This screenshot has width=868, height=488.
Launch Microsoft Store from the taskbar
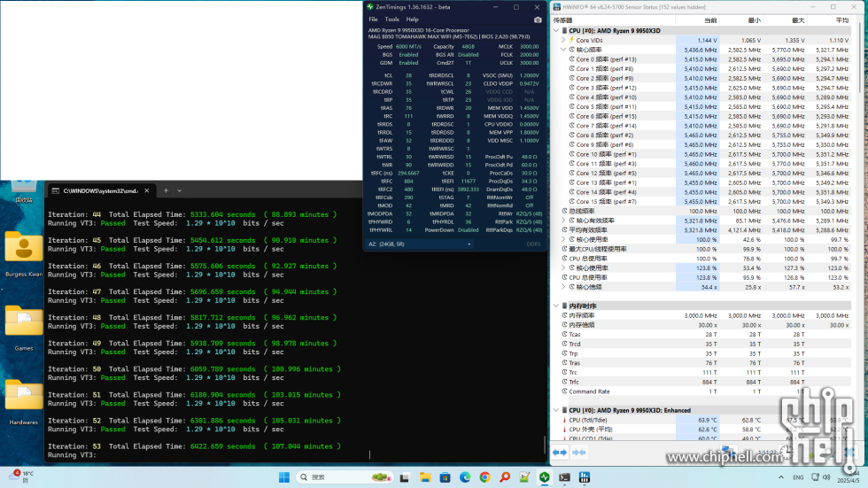point(445,477)
